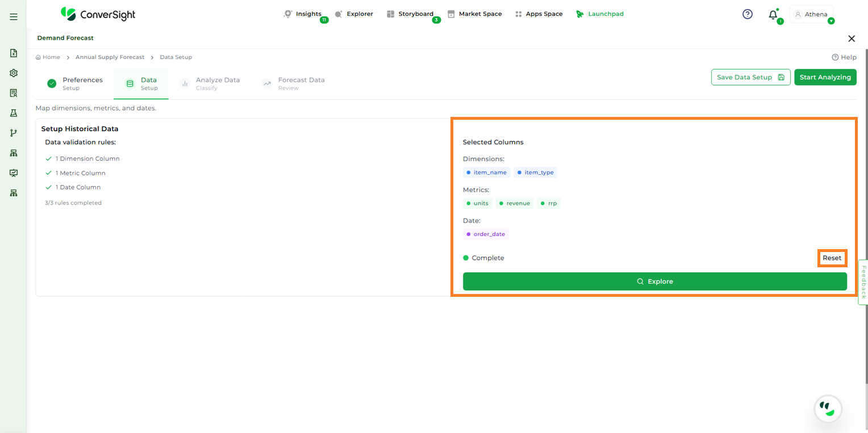Image resolution: width=868 pixels, height=433 pixels.
Task: Click the Excel file icon in sidebar
Action: point(14,53)
